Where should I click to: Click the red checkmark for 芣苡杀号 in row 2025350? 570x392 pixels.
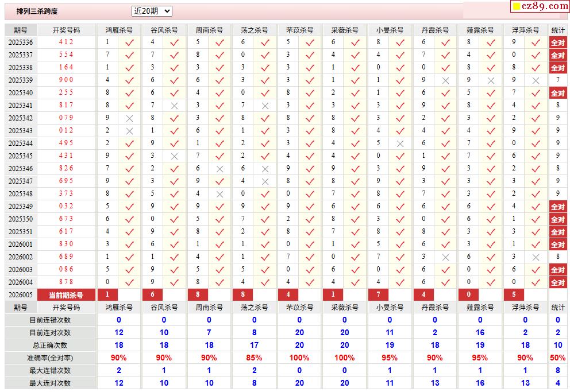pos(310,219)
